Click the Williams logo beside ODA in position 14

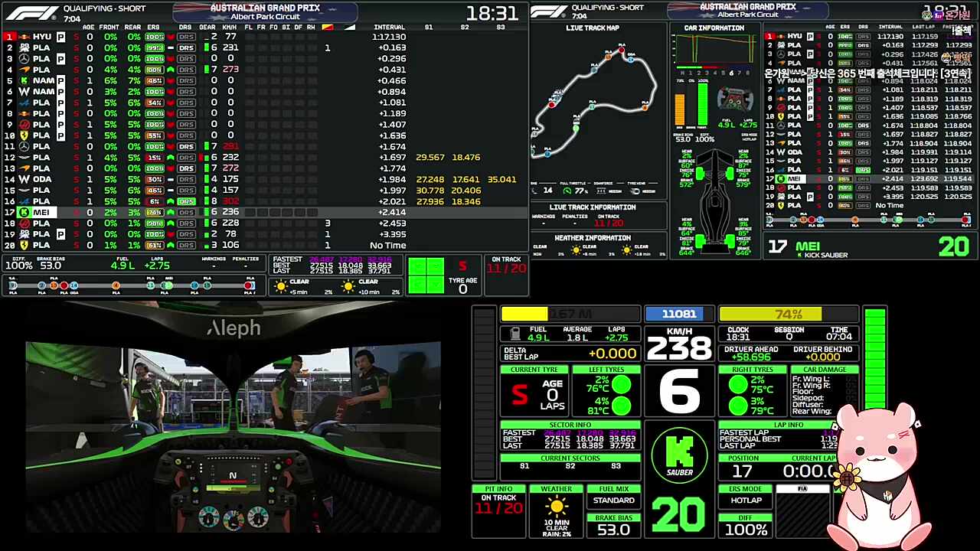pyautogui.click(x=24, y=179)
